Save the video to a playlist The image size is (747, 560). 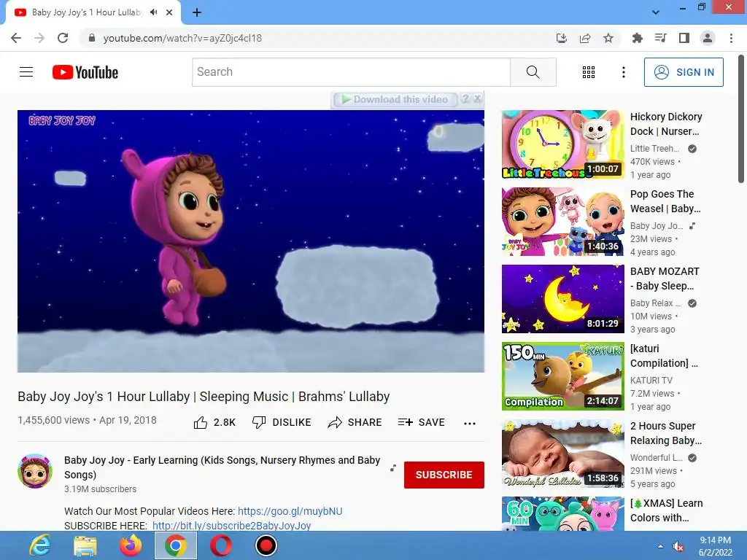[x=421, y=422]
